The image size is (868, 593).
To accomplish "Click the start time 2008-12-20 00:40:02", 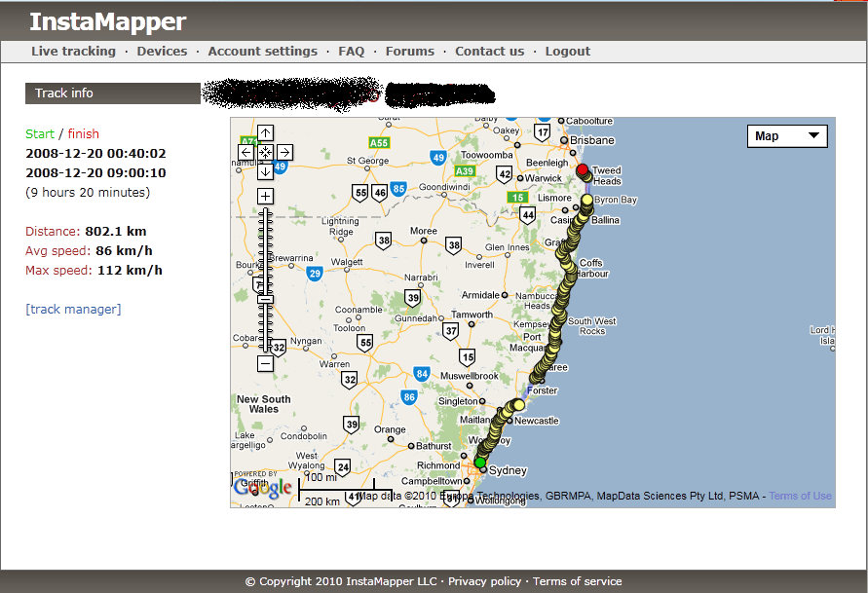I will tap(95, 153).
